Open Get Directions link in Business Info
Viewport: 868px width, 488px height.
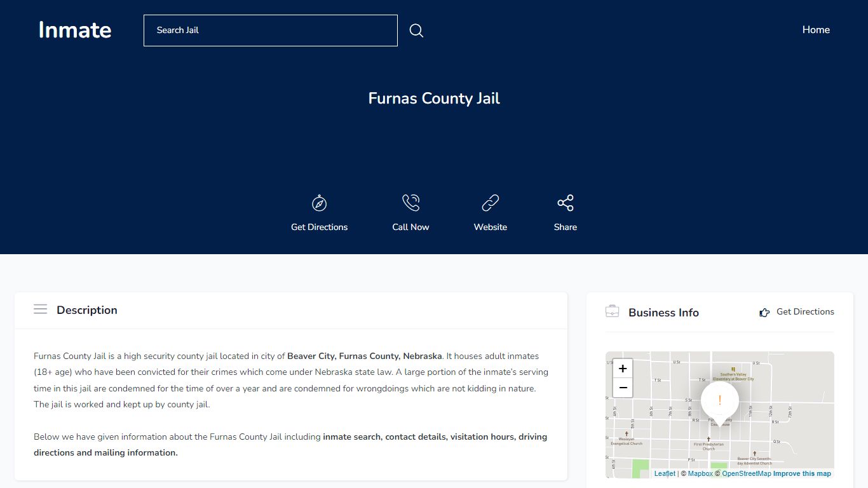tap(805, 311)
